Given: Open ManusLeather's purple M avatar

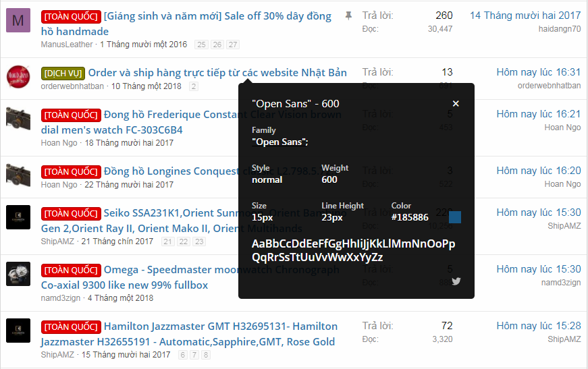Looking at the screenshot, I should point(18,21).
